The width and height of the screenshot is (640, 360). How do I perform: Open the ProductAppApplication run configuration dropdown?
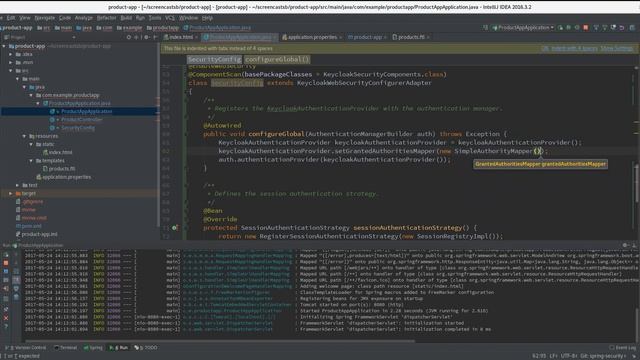tap(523, 28)
